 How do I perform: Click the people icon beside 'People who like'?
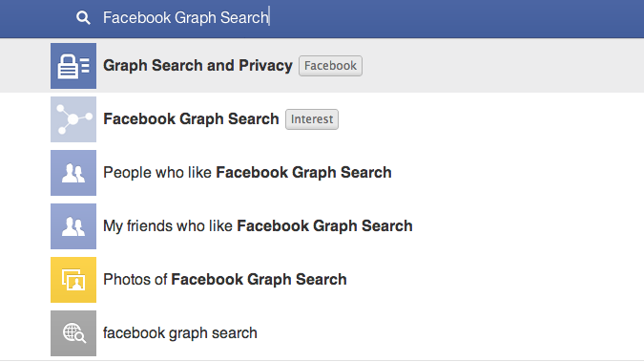click(x=73, y=173)
